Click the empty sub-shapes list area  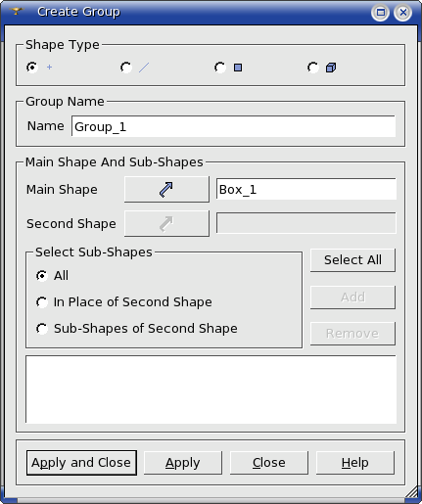(211, 389)
